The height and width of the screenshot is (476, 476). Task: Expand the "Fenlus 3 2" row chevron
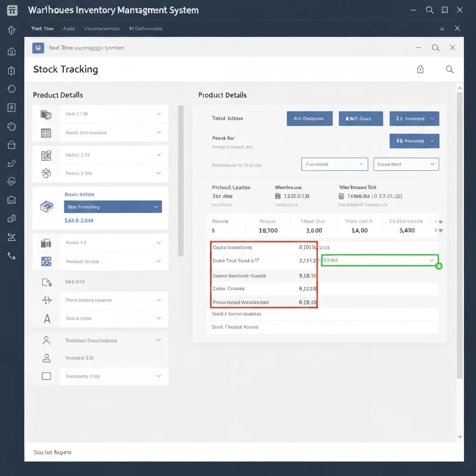click(159, 243)
